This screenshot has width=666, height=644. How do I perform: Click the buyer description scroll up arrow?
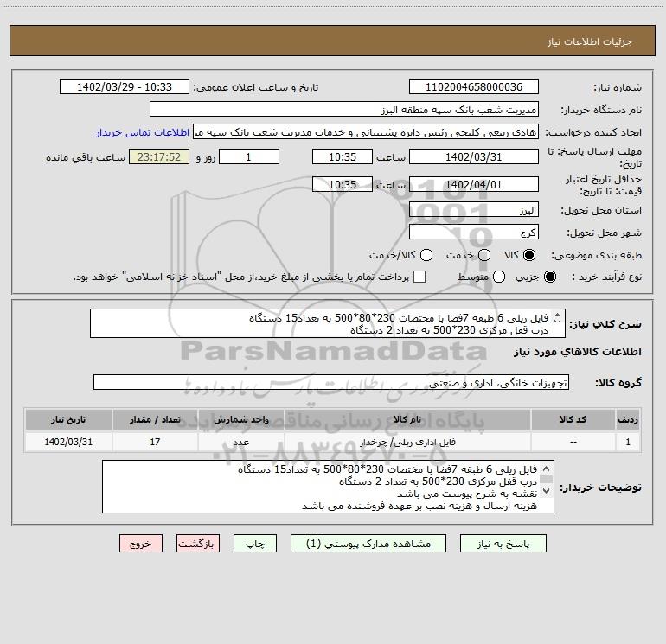coord(547,469)
